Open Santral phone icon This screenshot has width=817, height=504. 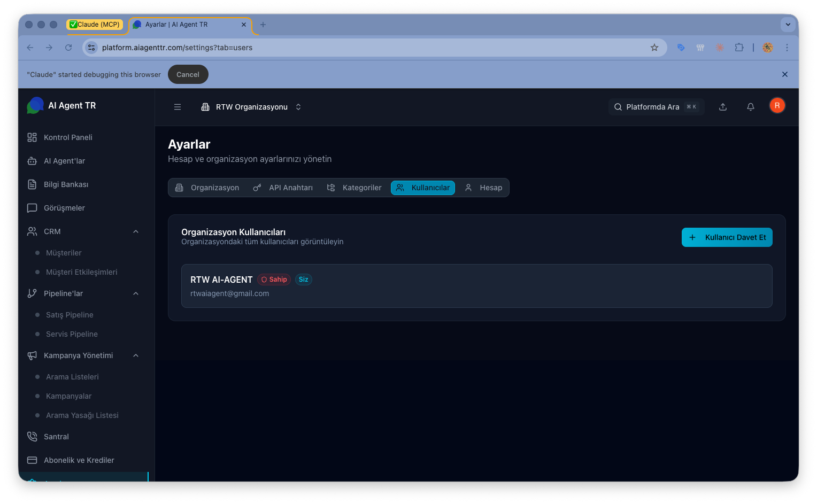click(32, 437)
